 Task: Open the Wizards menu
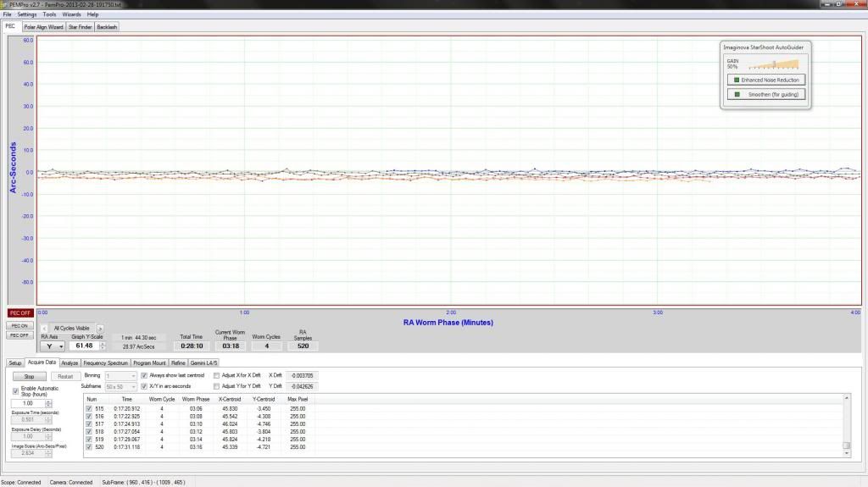tap(71, 14)
